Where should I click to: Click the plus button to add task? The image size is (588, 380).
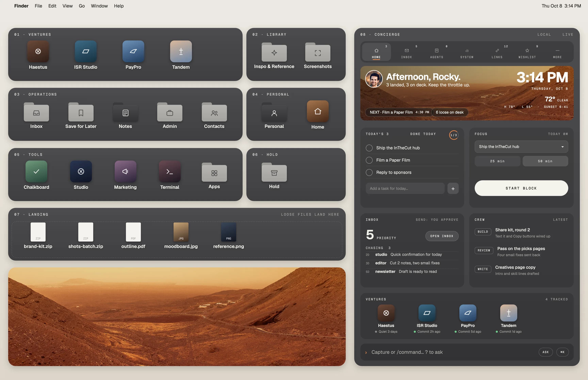[x=453, y=188]
